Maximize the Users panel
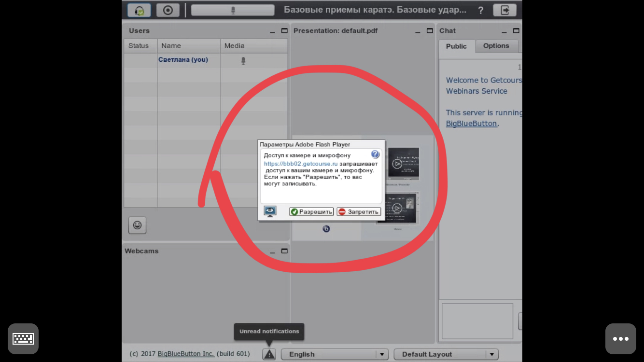 tap(284, 30)
